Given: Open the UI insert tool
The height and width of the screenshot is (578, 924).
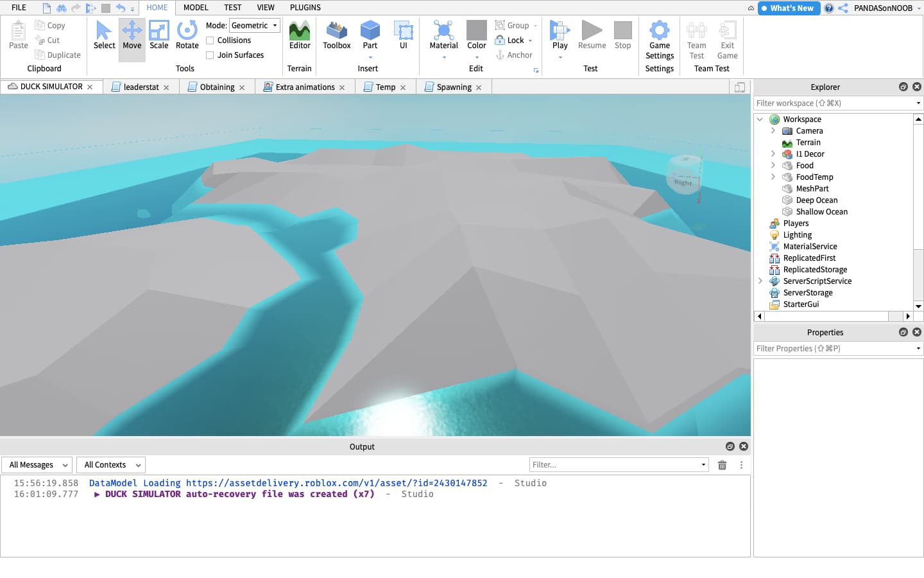Looking at the screenshot, I should 403,35.
